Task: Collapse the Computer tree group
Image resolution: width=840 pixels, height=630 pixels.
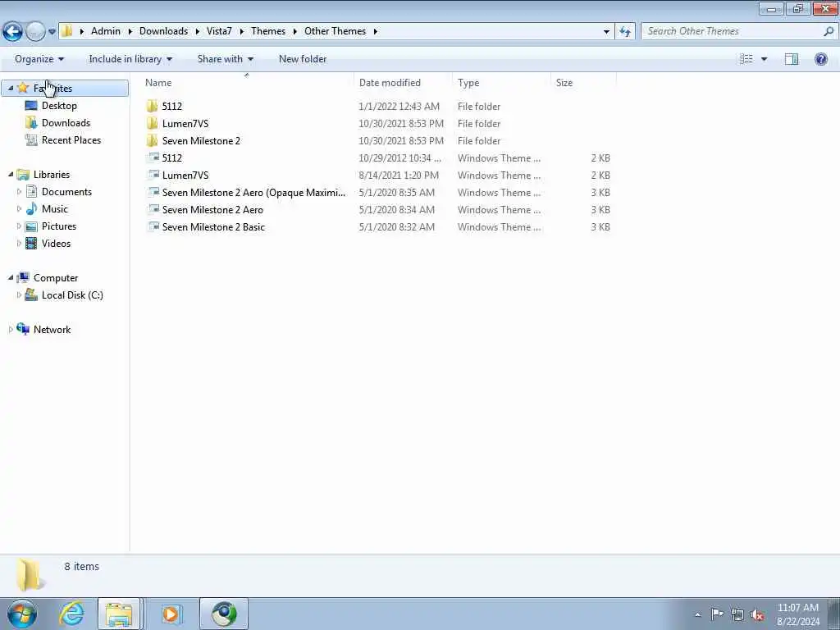Action: (11, 277)
